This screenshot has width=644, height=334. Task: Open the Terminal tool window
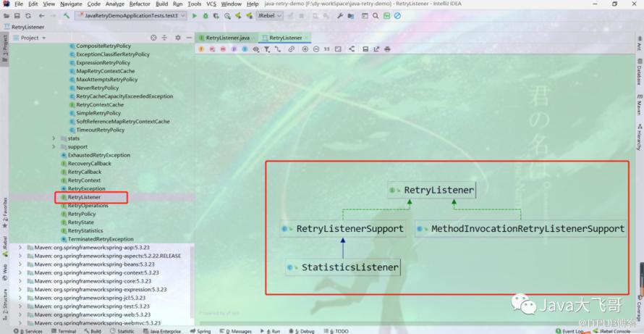(64, 331)
